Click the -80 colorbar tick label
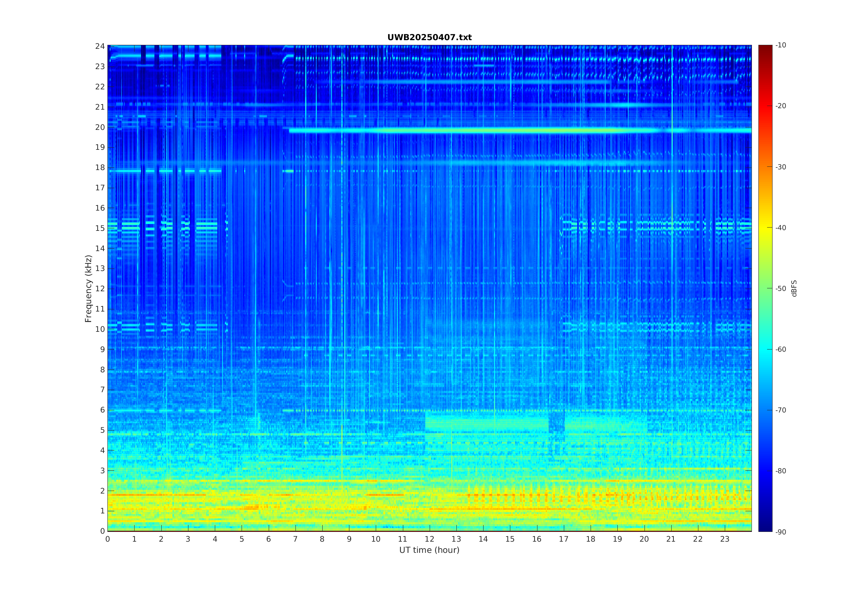868x597 pixels. coord(781,471)
